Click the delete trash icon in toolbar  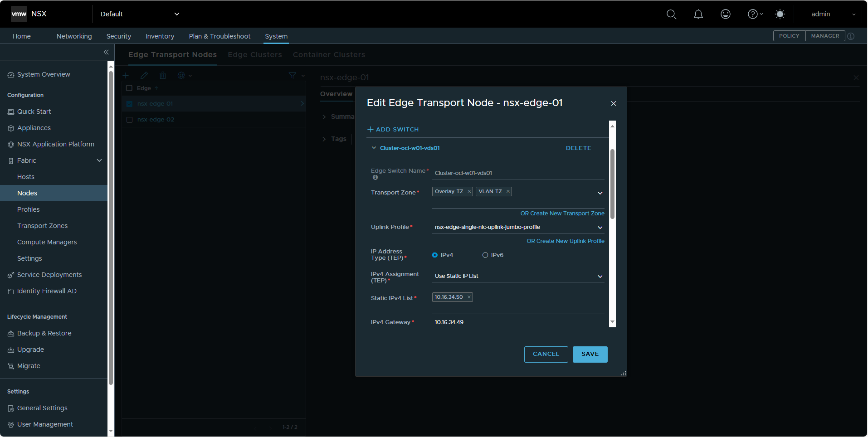[163, 75]
